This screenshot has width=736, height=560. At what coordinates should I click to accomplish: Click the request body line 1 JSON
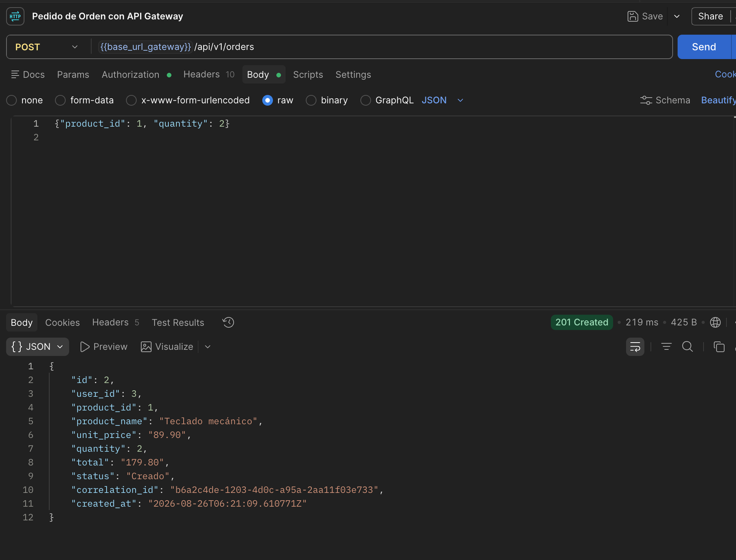[142, 124]
